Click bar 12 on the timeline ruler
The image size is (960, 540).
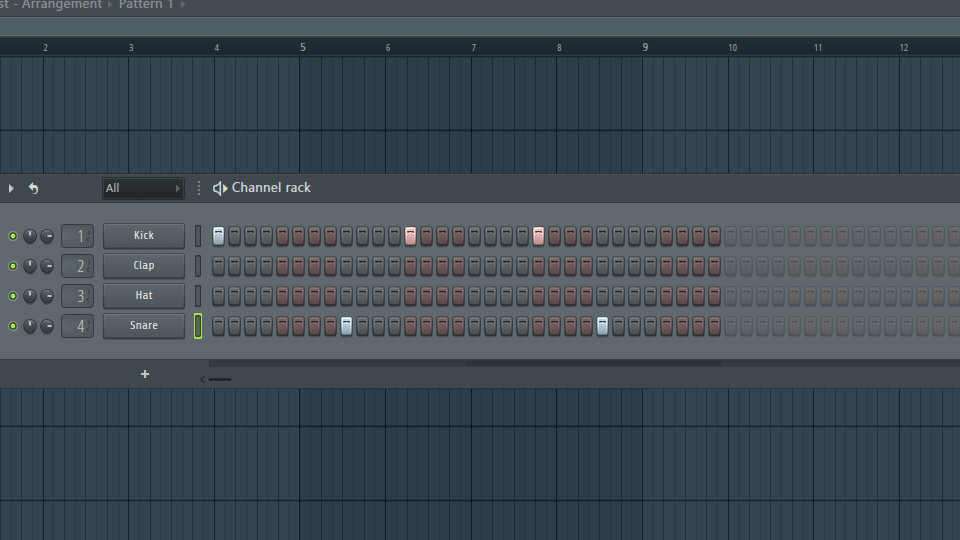(904, 47)
